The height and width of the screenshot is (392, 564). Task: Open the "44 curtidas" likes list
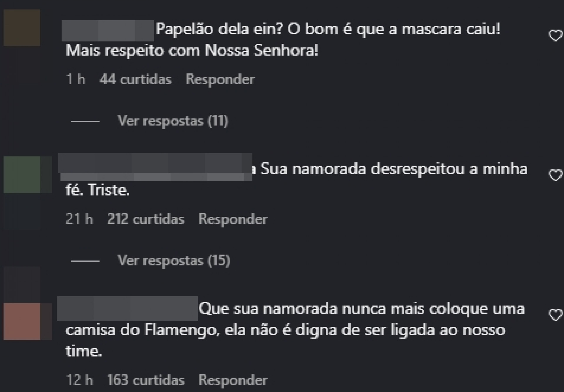click(135, 79)
